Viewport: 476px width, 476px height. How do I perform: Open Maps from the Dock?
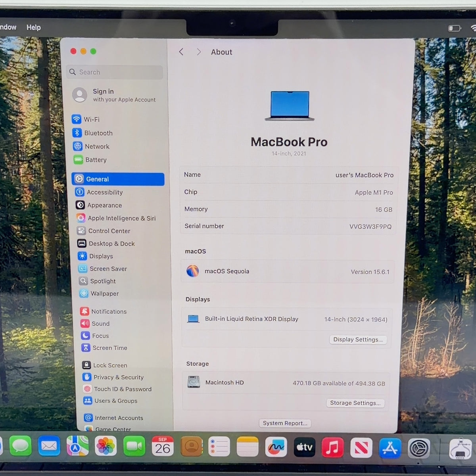[x=77, y=446]
